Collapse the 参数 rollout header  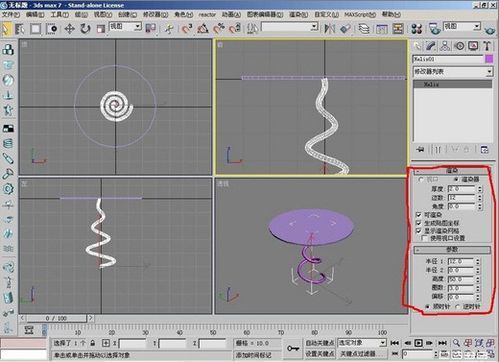click(452, 249)
